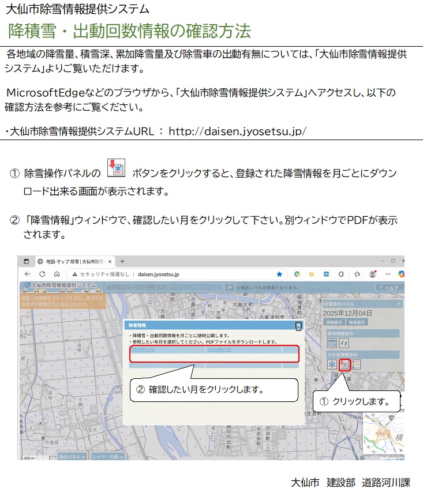
Task: Click the 操作パネル button at the map bottom
Action: [72, 457]
